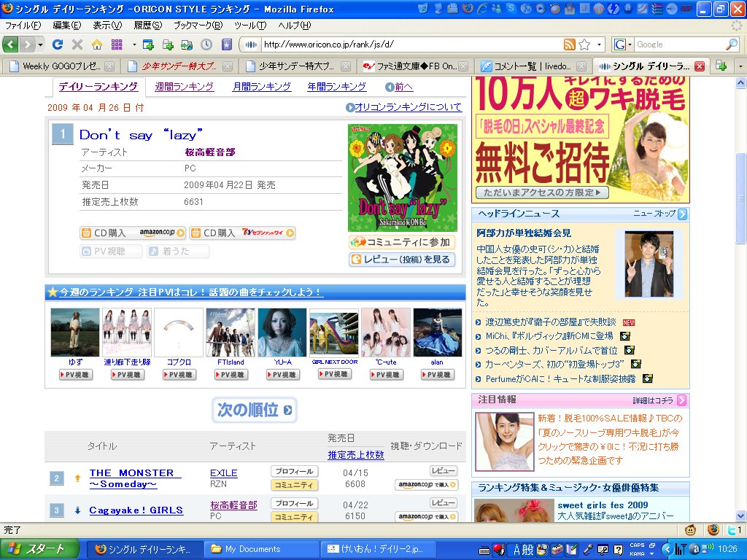Viewport: 747px width, 560px height.
Task: Click the history clock toolbar icon
Action: point(206,44)
